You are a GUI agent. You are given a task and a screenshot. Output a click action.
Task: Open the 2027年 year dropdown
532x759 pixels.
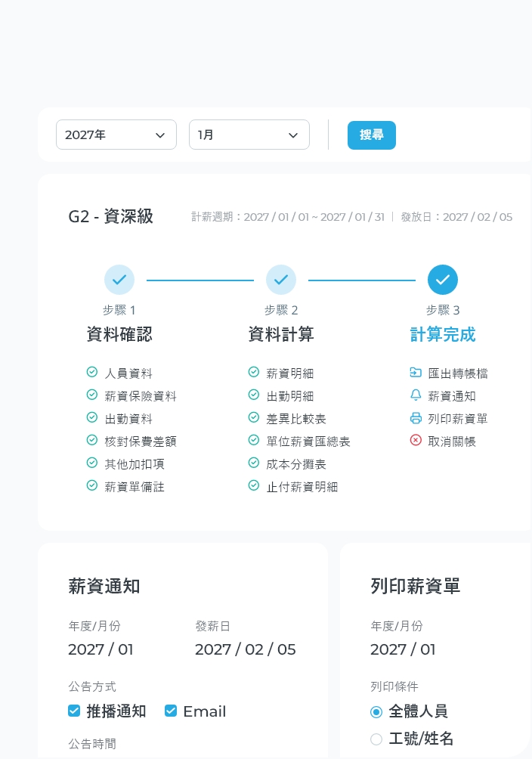point(116,135)
